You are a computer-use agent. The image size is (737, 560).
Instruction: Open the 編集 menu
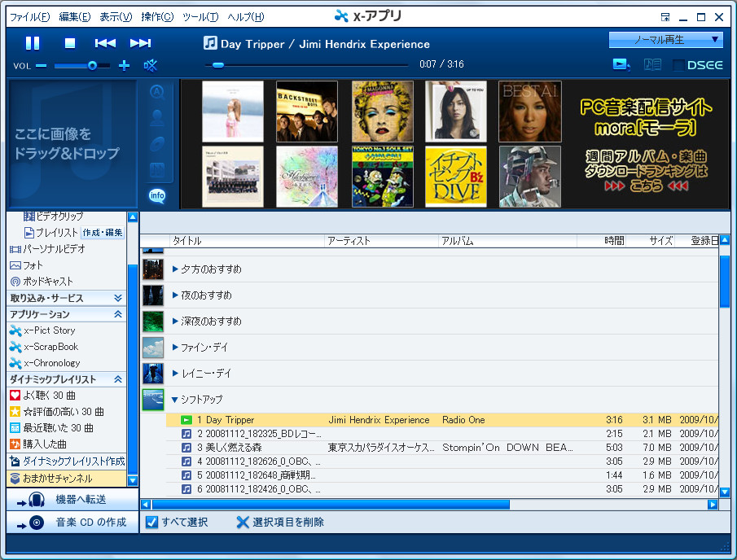point(75,17)
